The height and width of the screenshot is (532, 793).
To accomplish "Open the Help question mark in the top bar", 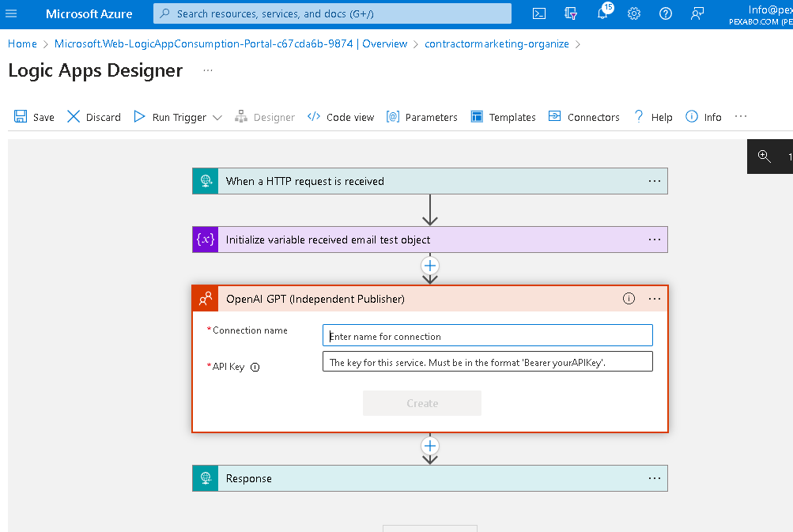I will pos(666,13).
